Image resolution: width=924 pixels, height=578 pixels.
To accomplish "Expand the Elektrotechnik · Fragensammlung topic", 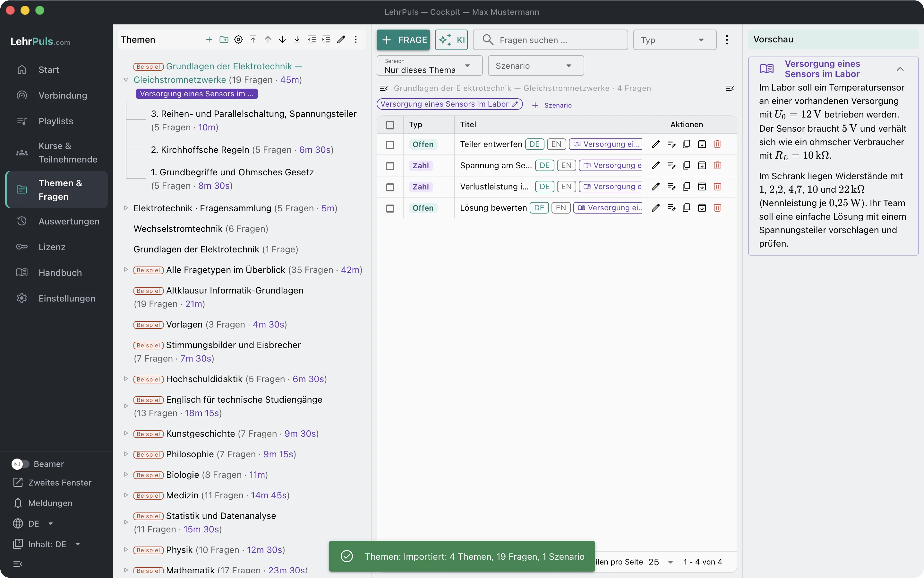I will [x=126, y=208].
